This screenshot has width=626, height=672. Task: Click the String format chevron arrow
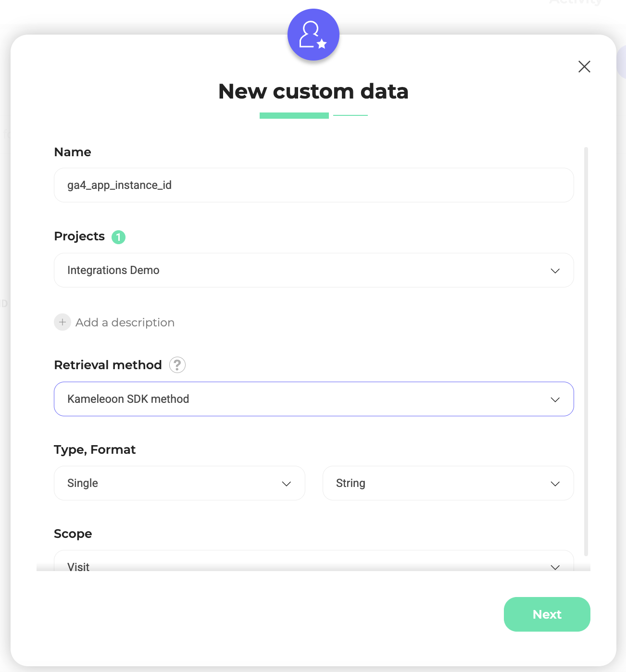coord(555,484)
